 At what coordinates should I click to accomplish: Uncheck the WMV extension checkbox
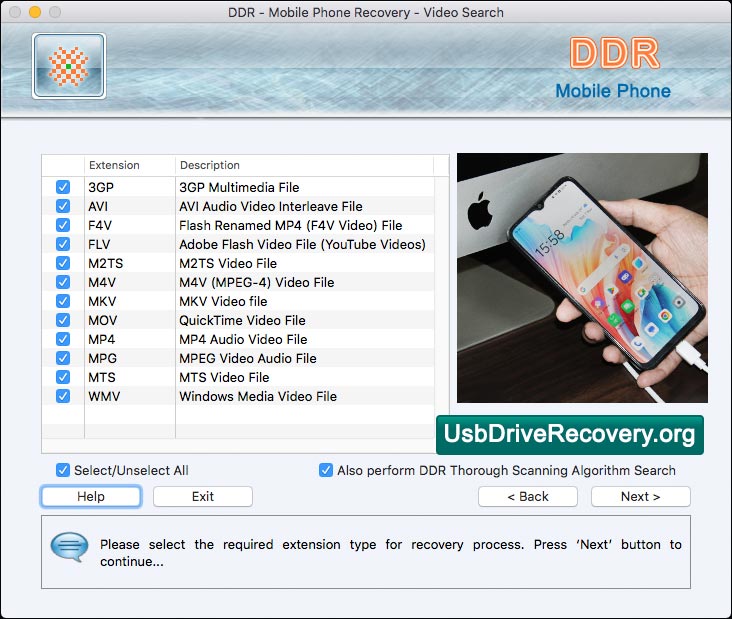click(63, 396)
